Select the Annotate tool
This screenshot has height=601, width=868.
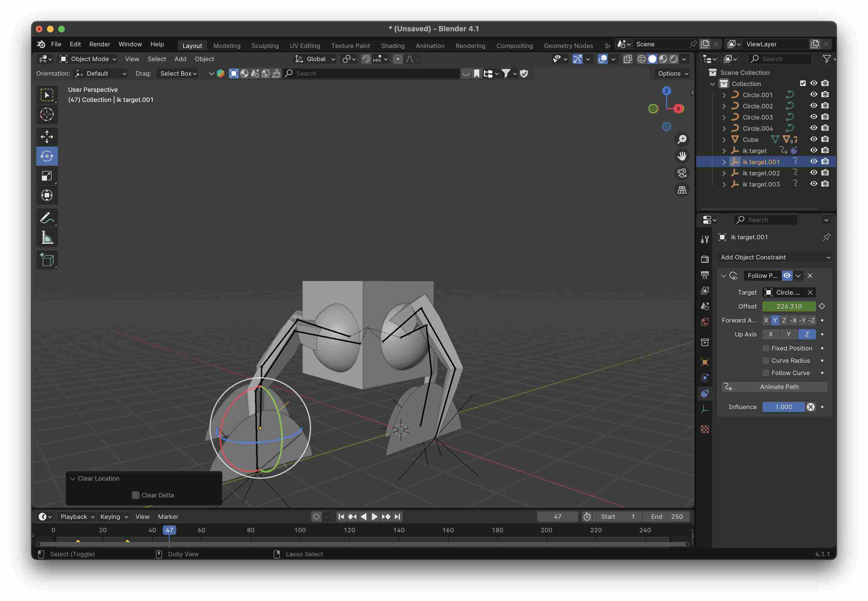pyautogui.click(x=47, y=218)
